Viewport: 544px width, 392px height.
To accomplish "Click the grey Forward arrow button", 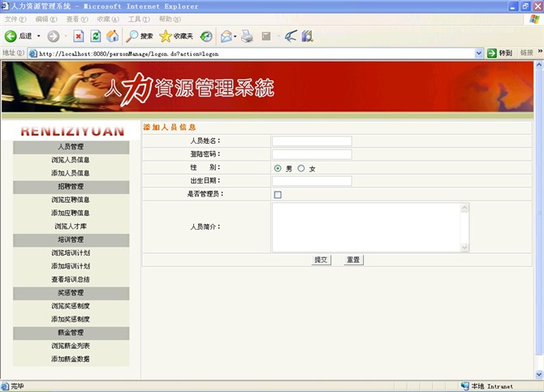I will [53, 36].
